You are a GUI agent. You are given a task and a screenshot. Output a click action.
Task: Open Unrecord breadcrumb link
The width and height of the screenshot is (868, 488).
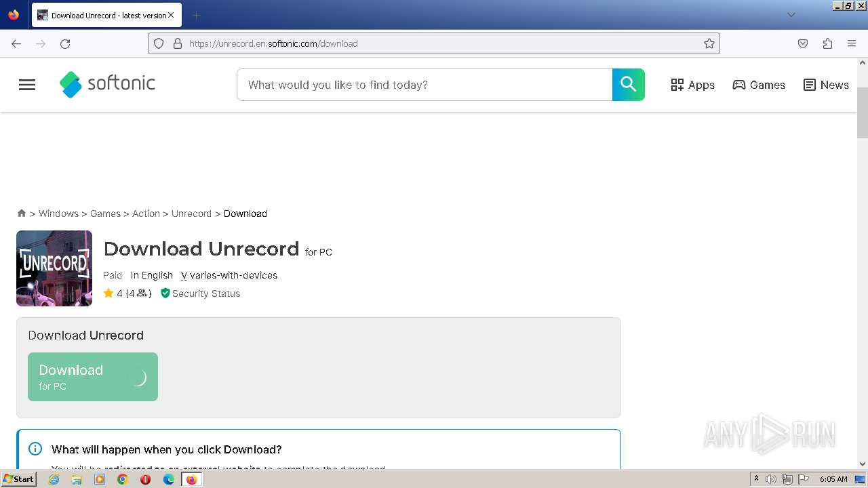tap(191, 213)
